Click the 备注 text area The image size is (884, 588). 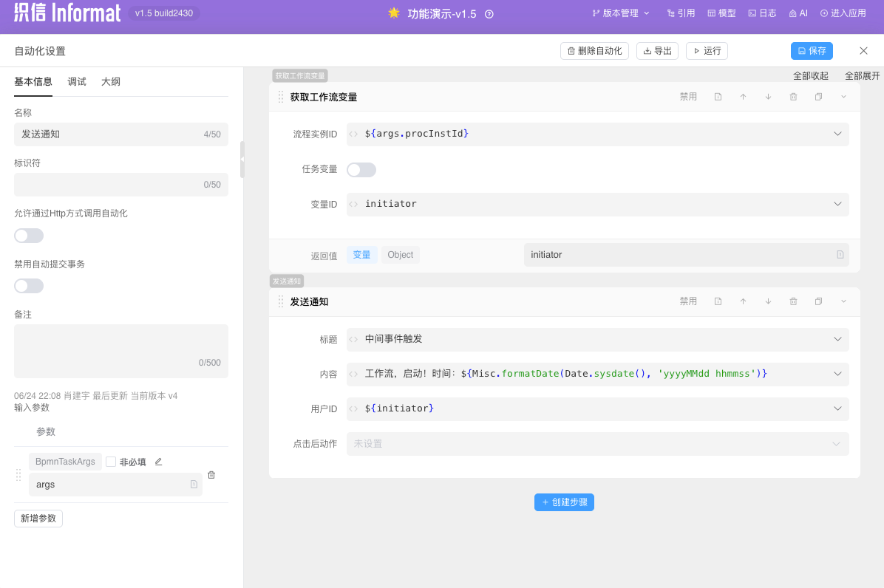pyautogui.click(x=120, y=347)
